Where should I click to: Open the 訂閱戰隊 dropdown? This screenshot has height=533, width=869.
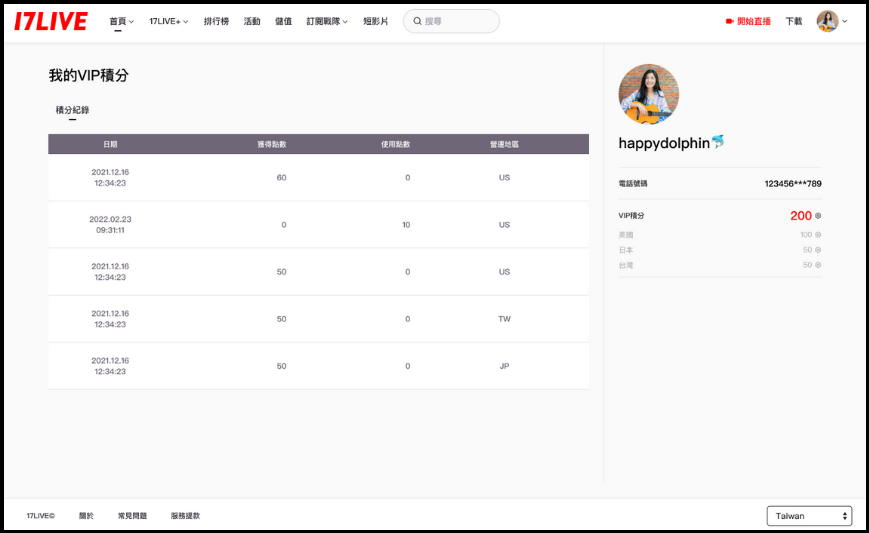[327, 21]
